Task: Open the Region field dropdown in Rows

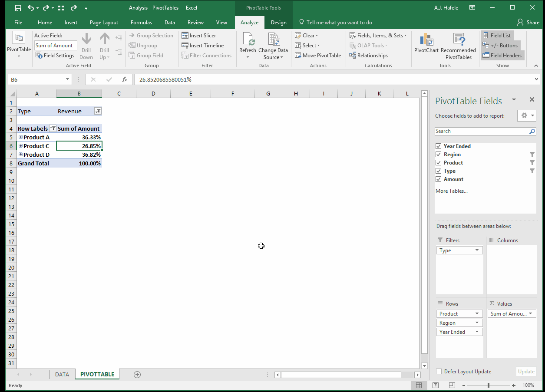Action: (477, 323)
